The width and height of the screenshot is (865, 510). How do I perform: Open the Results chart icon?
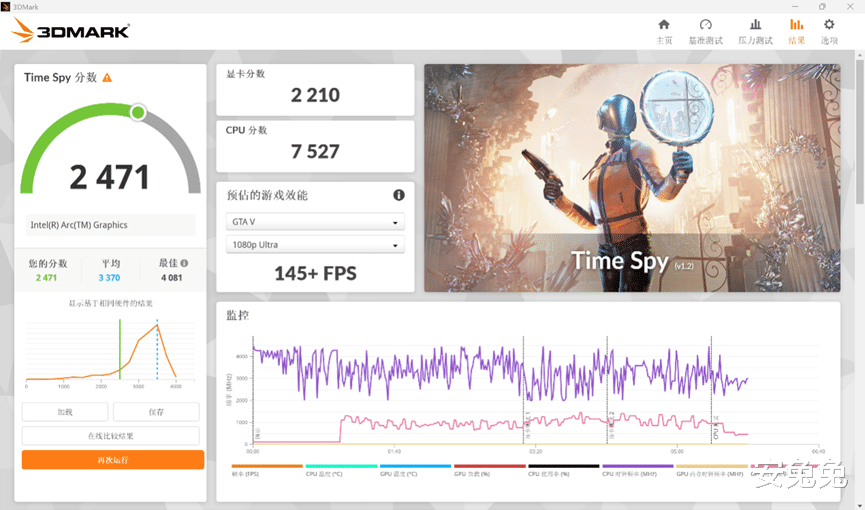[x=796, y=25]
